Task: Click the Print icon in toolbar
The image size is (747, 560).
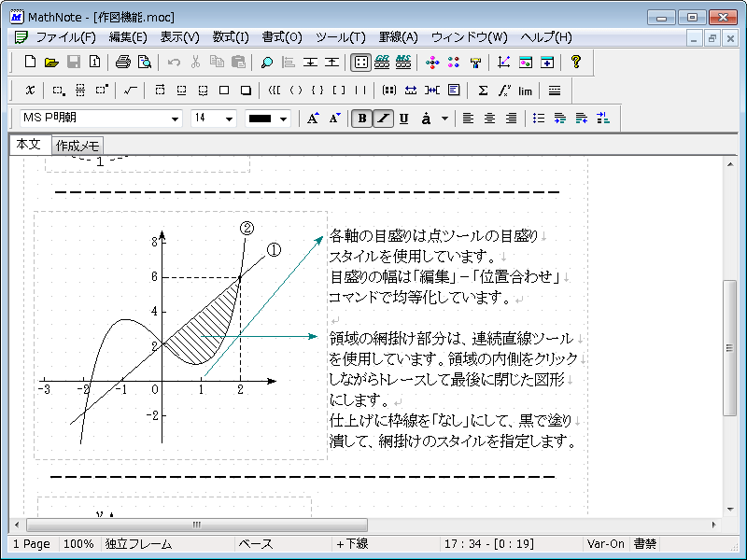Action: [123, 63]
